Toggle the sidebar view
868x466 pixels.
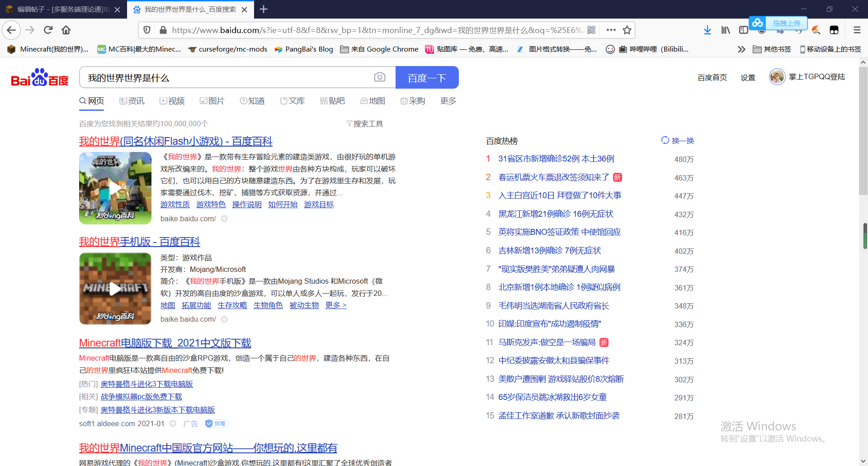pos(744,30)
